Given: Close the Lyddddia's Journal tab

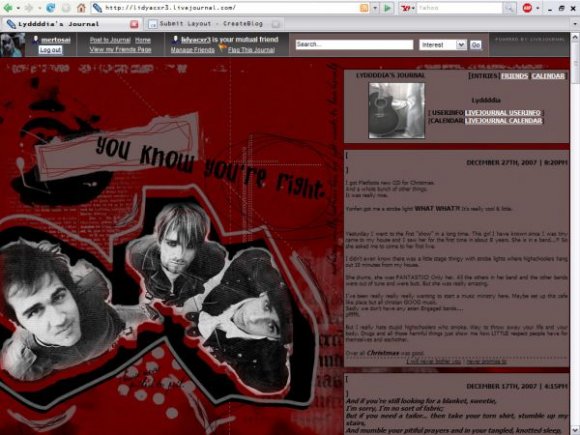Looking at the screenshot, I should pos(134,24).
